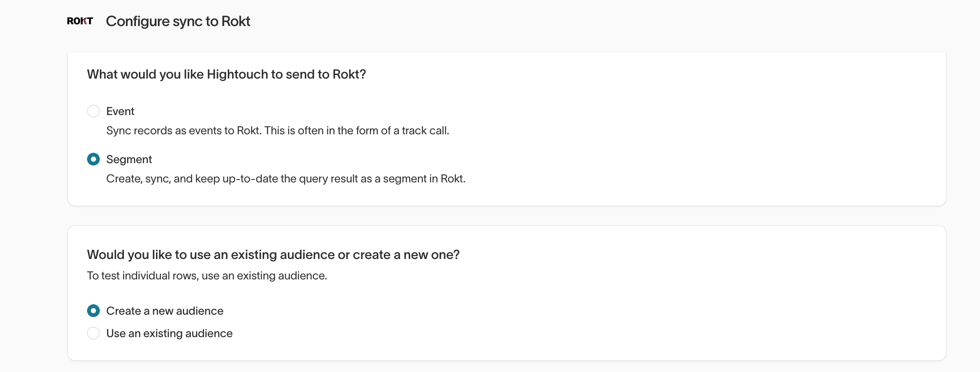Click the Segment description about query results

point(286,179)
